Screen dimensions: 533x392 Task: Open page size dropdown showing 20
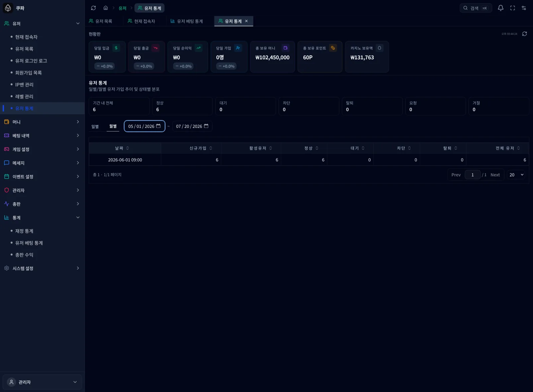click(516, 175)
